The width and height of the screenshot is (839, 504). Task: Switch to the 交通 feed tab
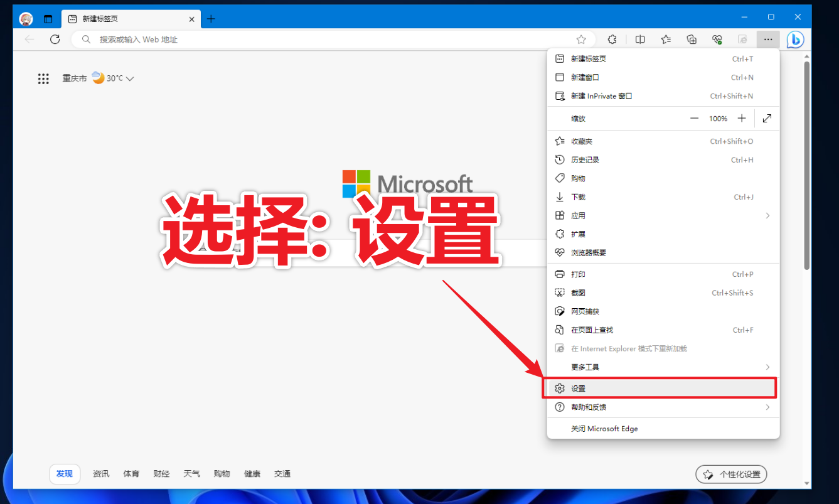(x=282, y=474)
